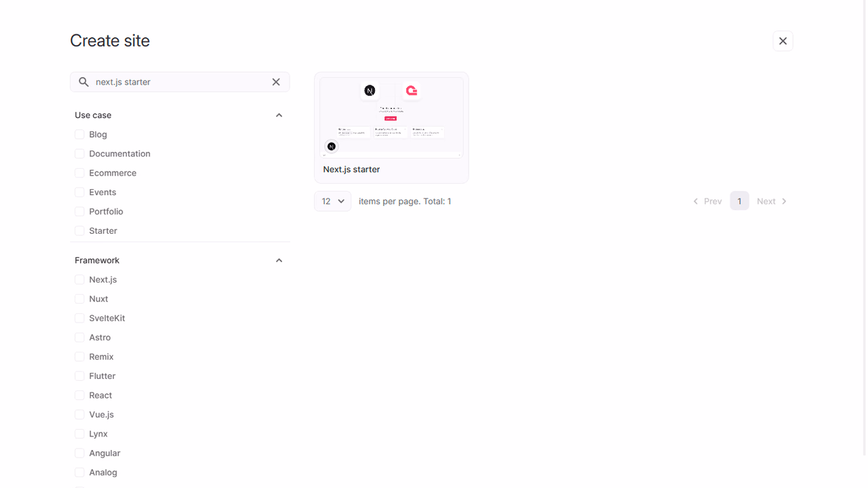This screenshot has height=488, width=868.
Task: Click the page scrollbar on the right
Action: 865,228
